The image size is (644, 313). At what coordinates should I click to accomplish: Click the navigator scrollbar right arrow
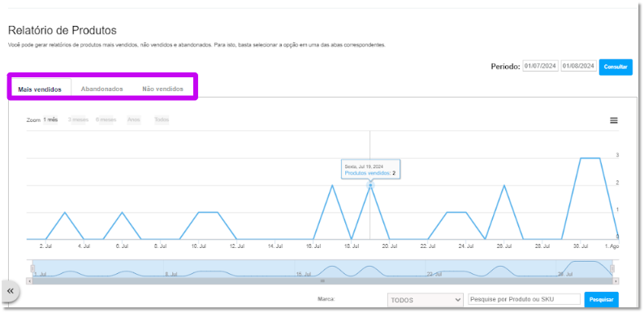pyautogui.click(x=616, y=281)
